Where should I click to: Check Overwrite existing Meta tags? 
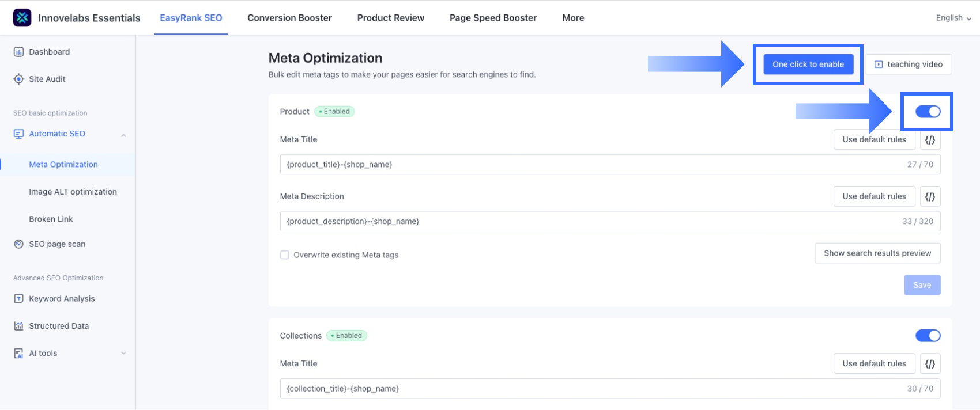(285, 255)
